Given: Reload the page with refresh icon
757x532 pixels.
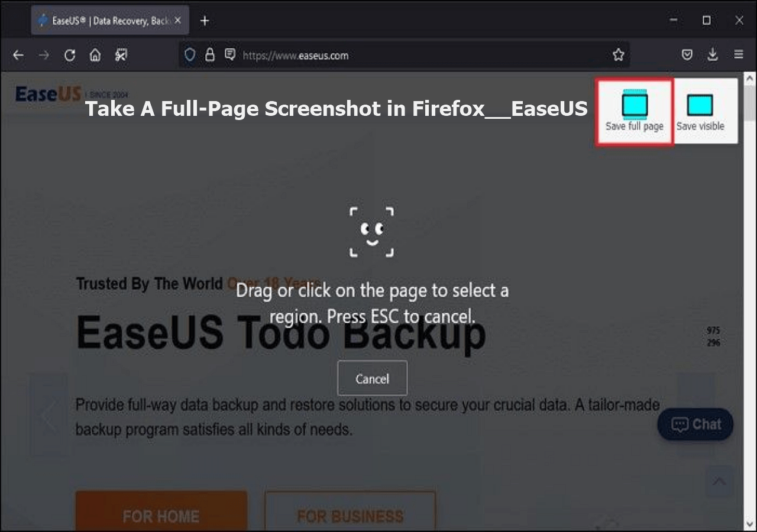Looking at the screenshot, I should coord(70,55).
